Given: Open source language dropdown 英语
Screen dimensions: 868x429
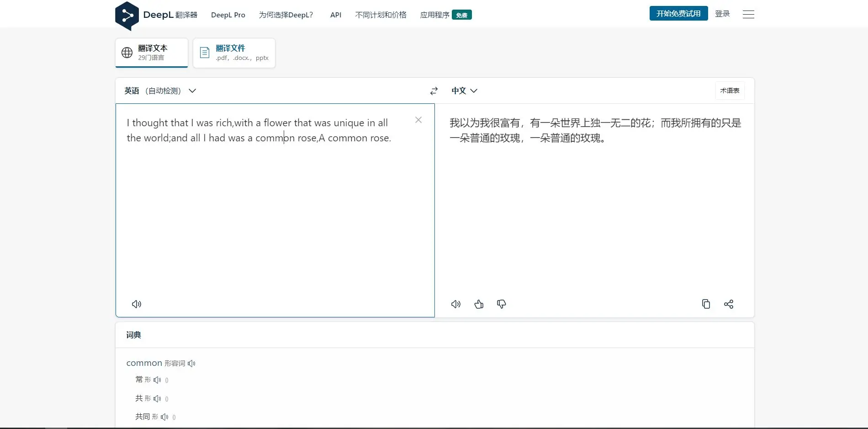Looking at the screenshot, I should pos(160,91).
